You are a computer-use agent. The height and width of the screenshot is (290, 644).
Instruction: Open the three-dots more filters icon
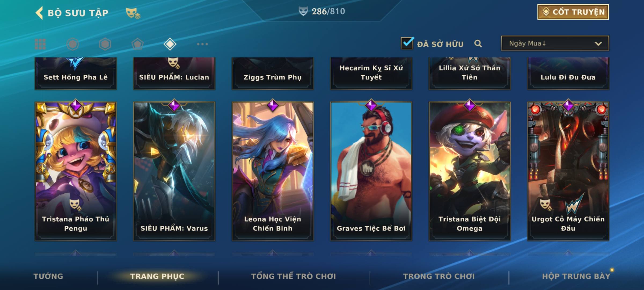[x=202, y=44]
